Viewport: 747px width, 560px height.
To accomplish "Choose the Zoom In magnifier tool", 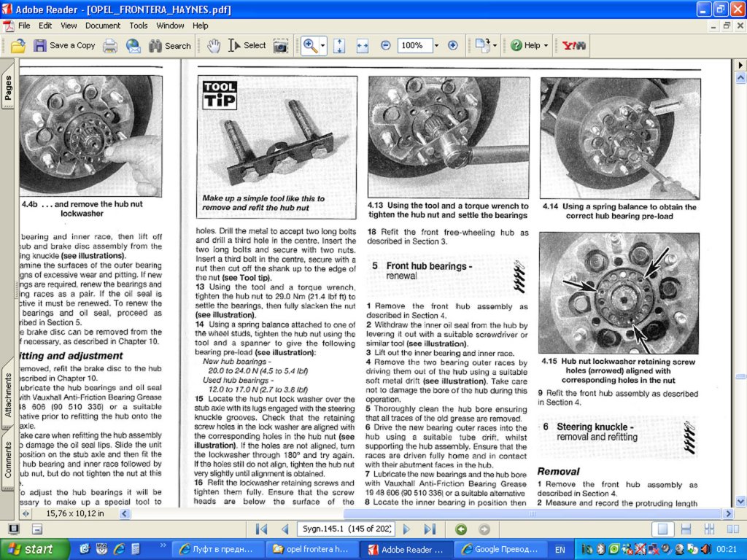I will [x=310, y=46].
